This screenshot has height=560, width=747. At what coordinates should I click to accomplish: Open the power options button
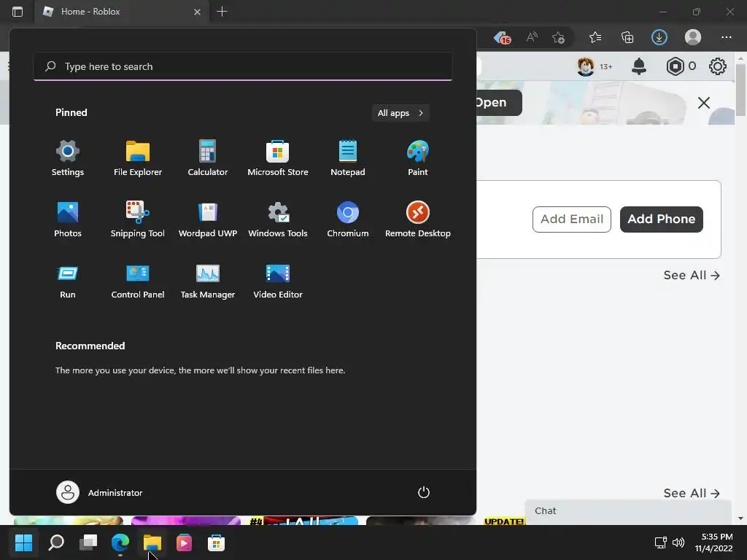(424, 492)
